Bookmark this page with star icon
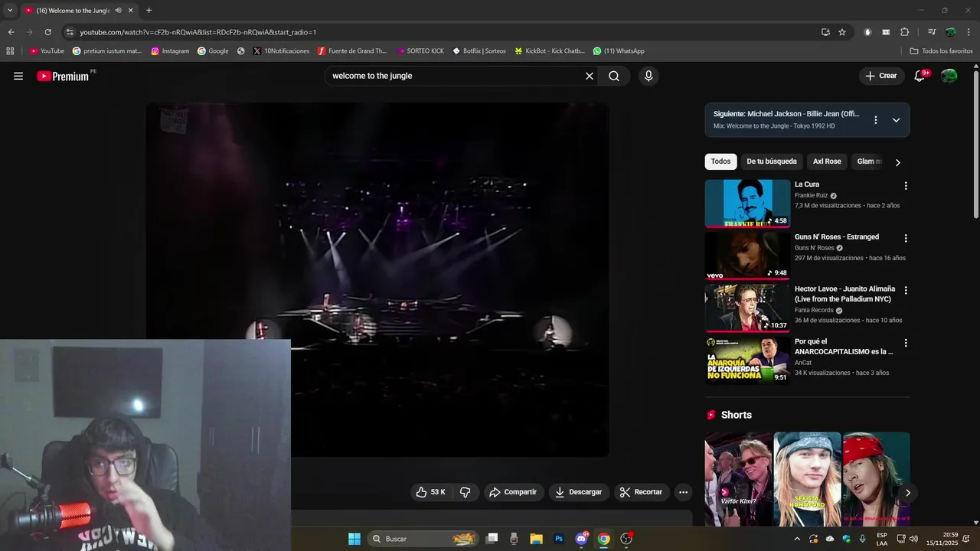This screenshot has width=980, height=551. [842, 32]
